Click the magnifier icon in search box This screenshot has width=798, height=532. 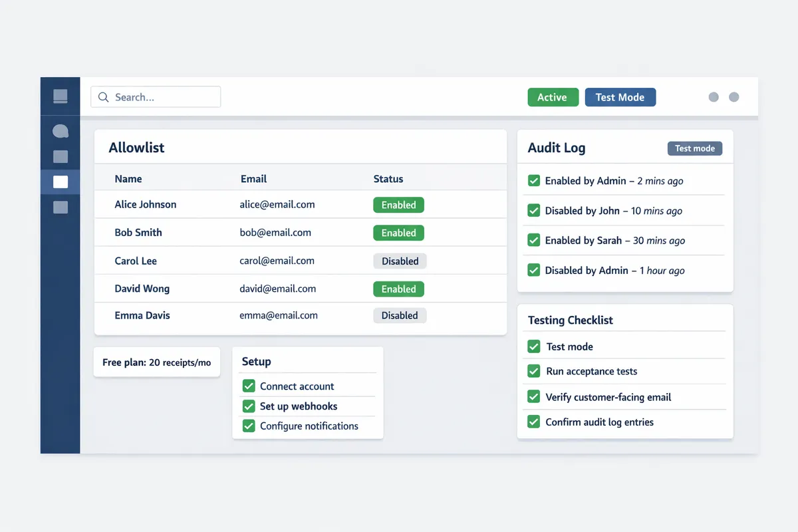click(x=103, y=97)
